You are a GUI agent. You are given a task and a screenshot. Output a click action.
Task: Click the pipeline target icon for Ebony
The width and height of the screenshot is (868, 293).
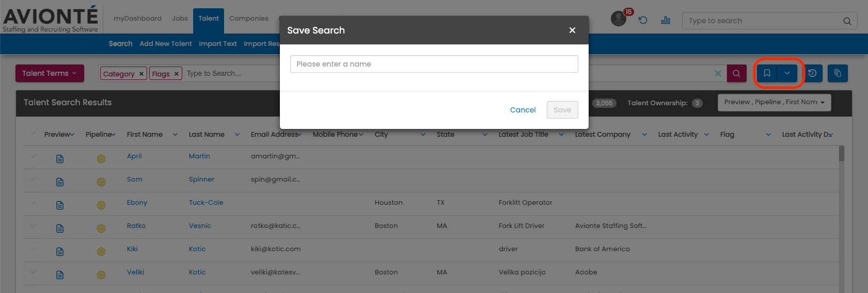[x=101, y=205]
